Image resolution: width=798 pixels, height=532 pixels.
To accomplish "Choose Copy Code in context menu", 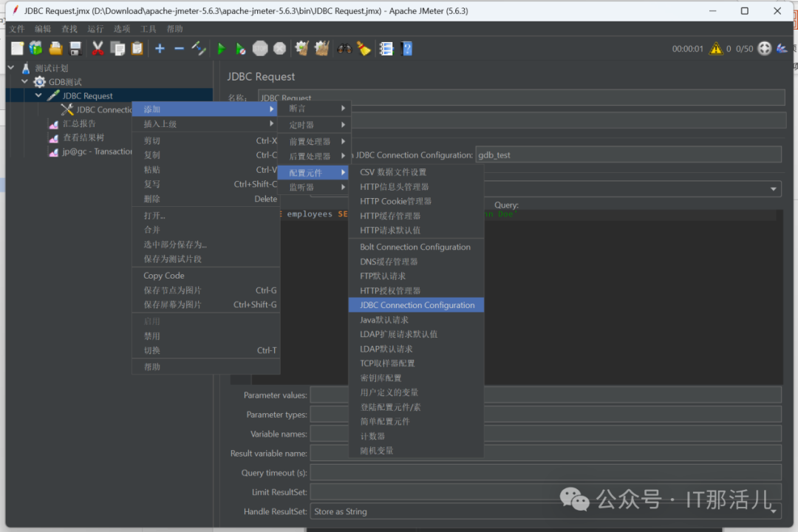I will pos(205,276).
